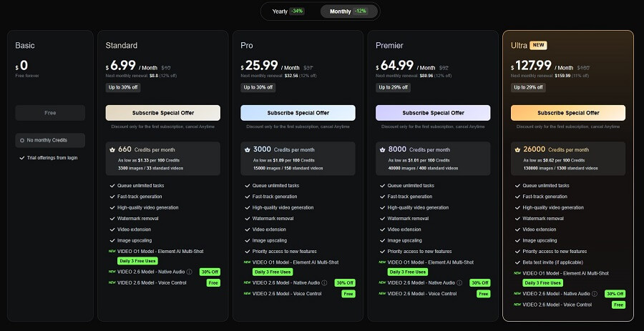Image resolution: width=644 pixels, height=331 pixels.
Task: Click the crown icon beside 3000 credits
Action: 246,149
